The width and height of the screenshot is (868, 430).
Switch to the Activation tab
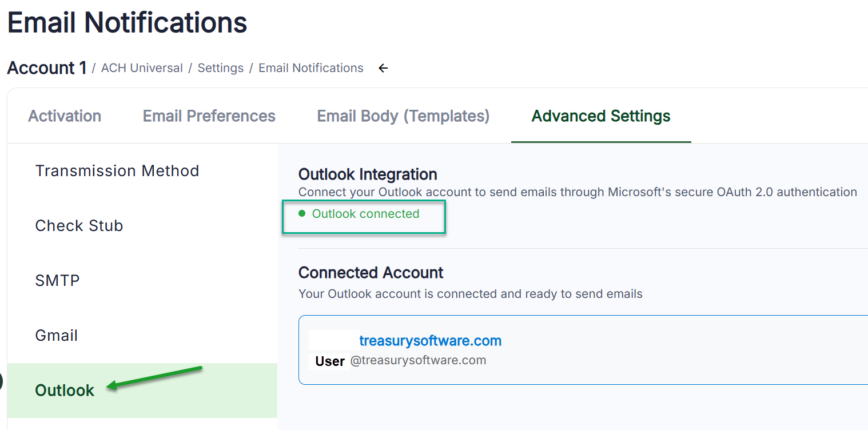coord(65,116)
